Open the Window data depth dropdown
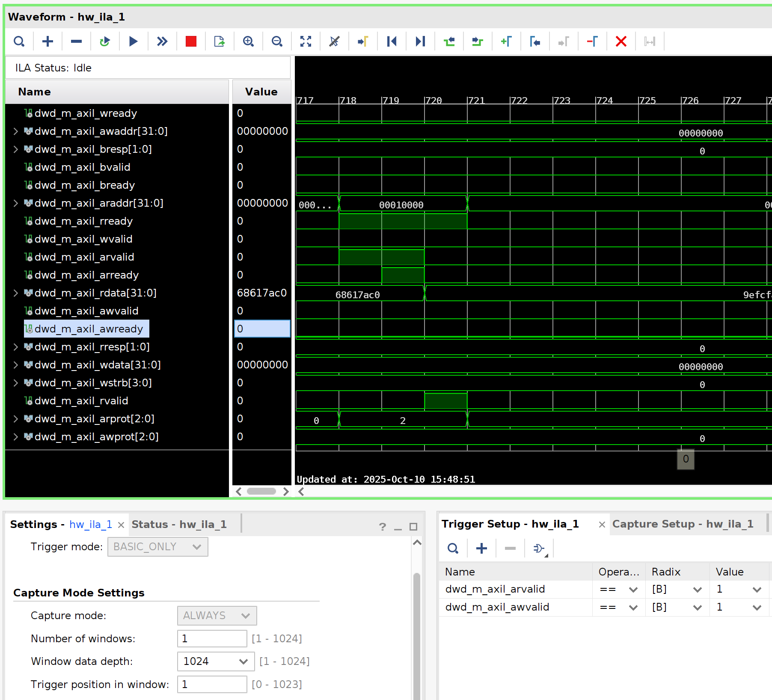This screenshot has height=700, width=772. [x=243, y=661]
